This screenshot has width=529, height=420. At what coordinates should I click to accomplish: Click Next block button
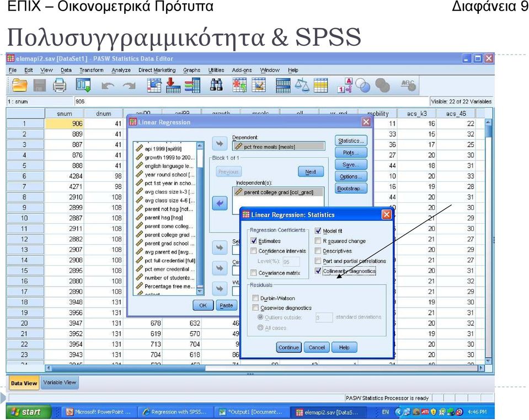tap(311, 171)
